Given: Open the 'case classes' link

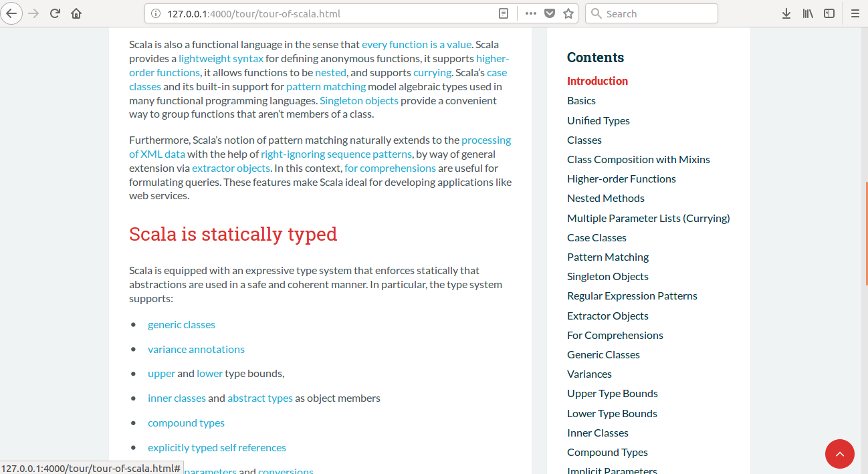Looking at the screenshot, I should pos(497,72).
